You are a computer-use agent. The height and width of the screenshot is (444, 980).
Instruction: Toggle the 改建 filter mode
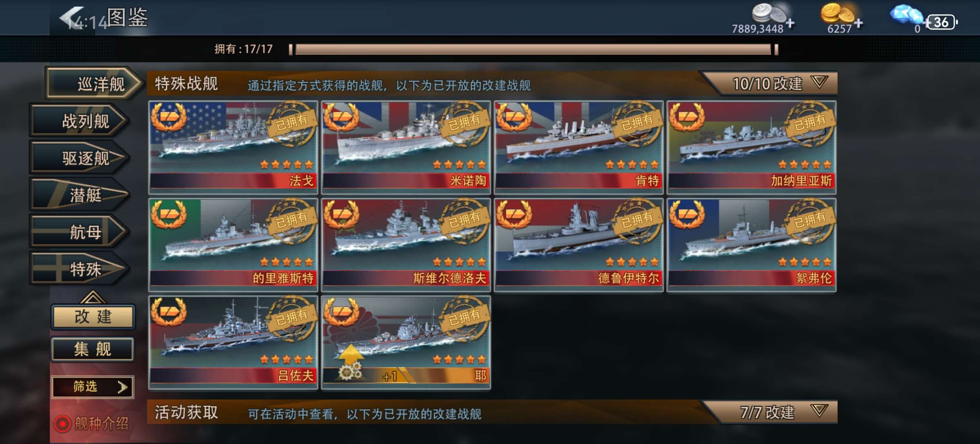pos(93,316)
